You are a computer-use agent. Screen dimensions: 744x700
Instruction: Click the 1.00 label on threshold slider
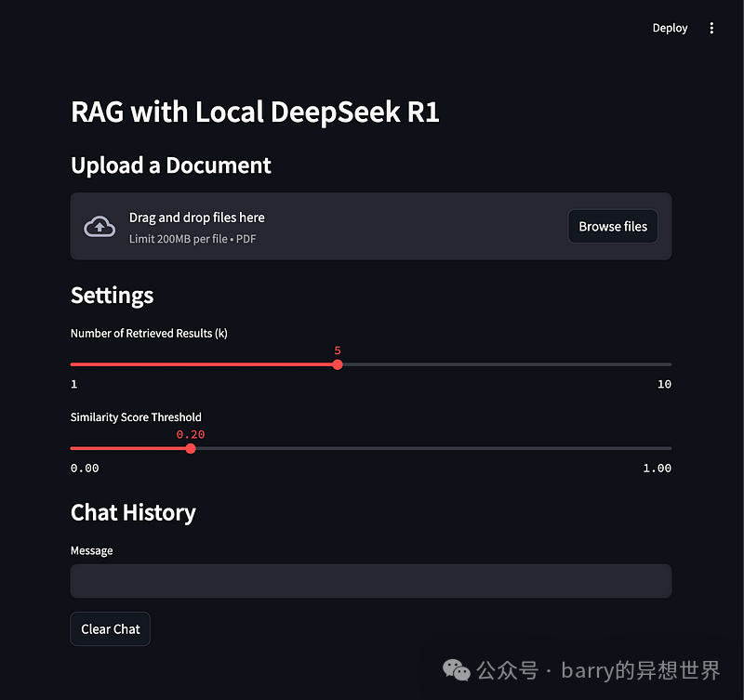tap(657, 468)
